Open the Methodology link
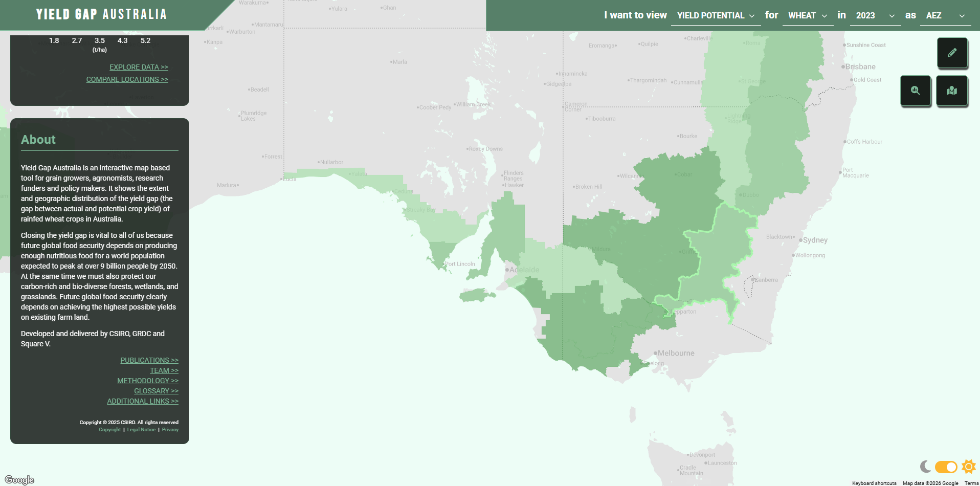The width and height of the screenshot is (980, 486). click(x=148, y=381)
